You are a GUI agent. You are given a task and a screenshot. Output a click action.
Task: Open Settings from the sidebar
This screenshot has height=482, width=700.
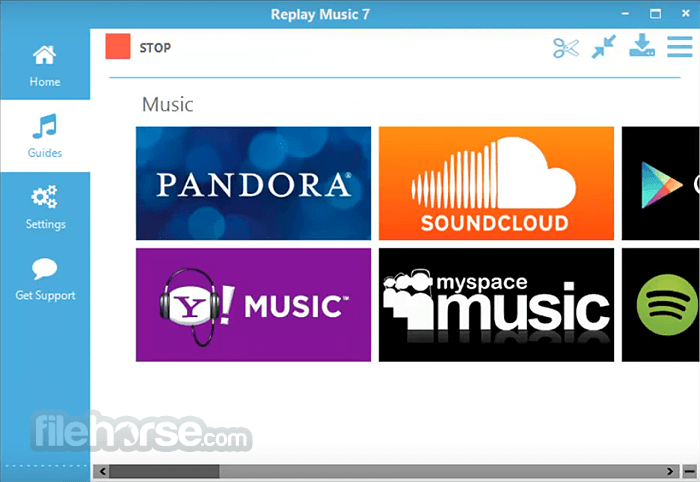(x=45, y=207)
